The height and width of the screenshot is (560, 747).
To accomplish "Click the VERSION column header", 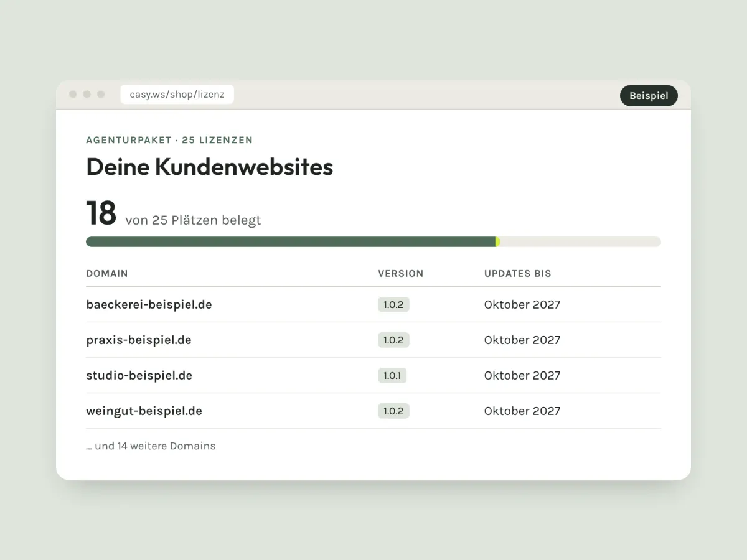I will [x=401, y=273].
